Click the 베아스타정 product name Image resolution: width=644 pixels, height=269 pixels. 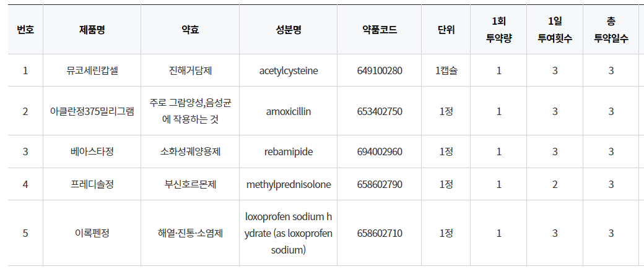pos(92,152)
